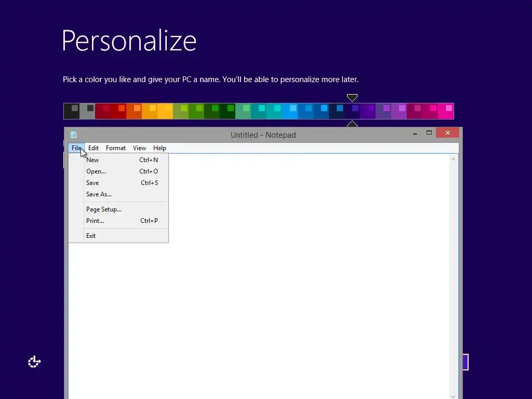Viewport: 532px width, 399px height.
Task: Select Print... in the File menu
Action: [118, 220]
